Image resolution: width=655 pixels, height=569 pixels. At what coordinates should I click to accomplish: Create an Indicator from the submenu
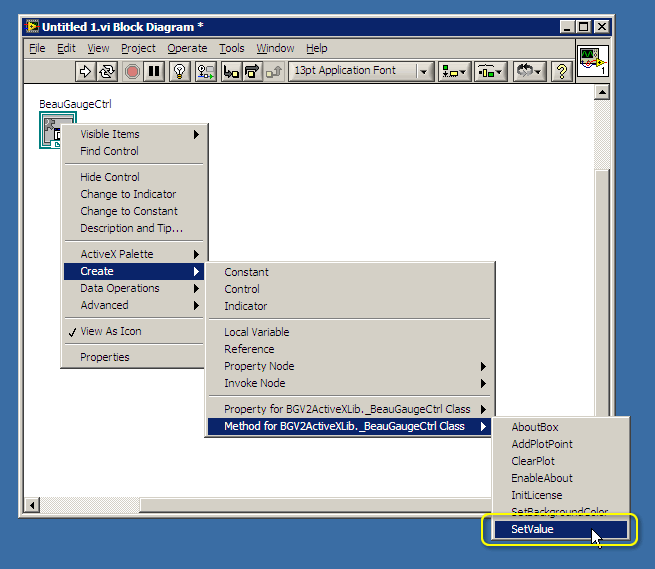349,306
